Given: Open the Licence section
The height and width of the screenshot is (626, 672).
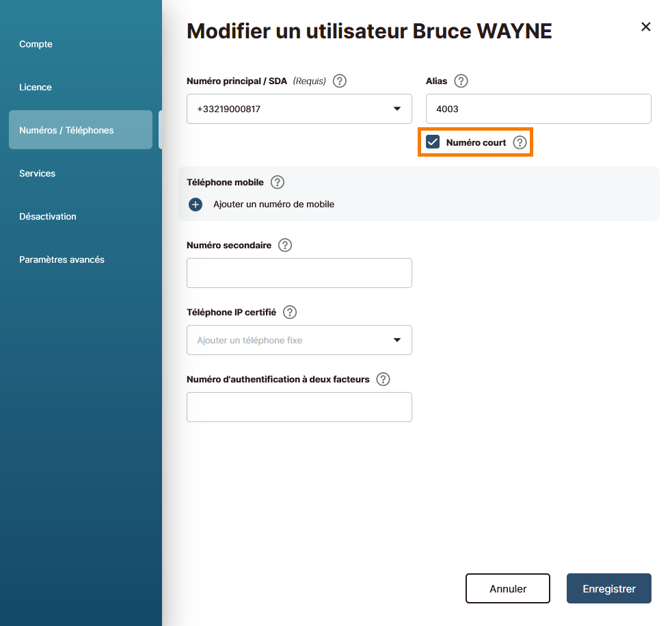Looking at the screenshot, I should click(x=36, y=87).
